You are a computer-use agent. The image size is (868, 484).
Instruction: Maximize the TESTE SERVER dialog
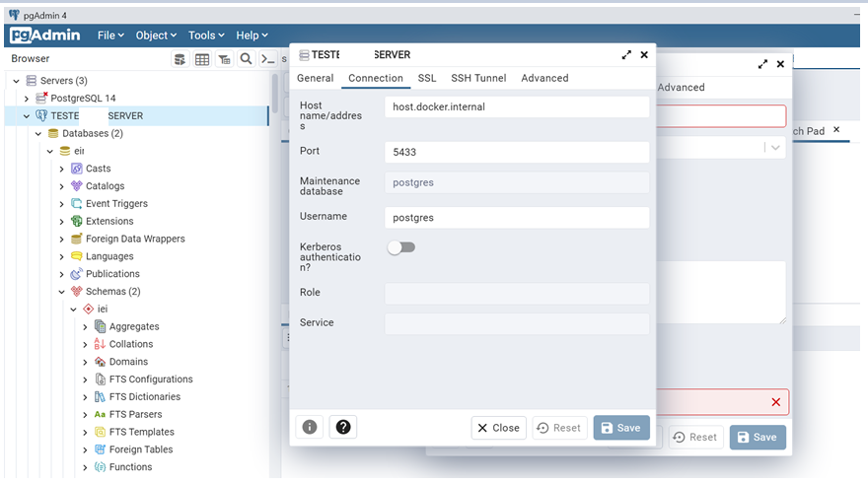point(626,55)
